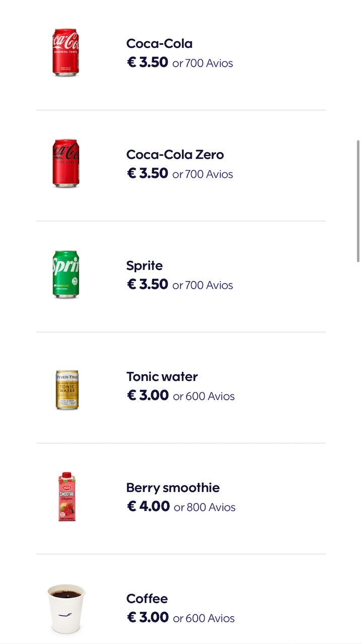Select the Coca-Cola item title

click(159, 44)
